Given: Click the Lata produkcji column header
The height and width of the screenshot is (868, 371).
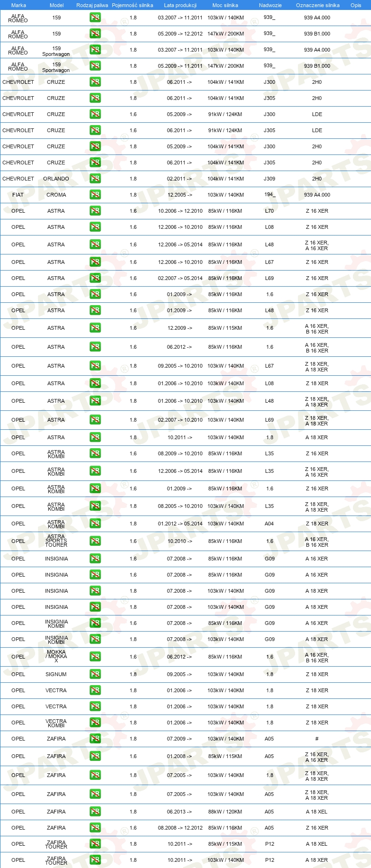Looking at the screenshot, I should tap(180, 5).
